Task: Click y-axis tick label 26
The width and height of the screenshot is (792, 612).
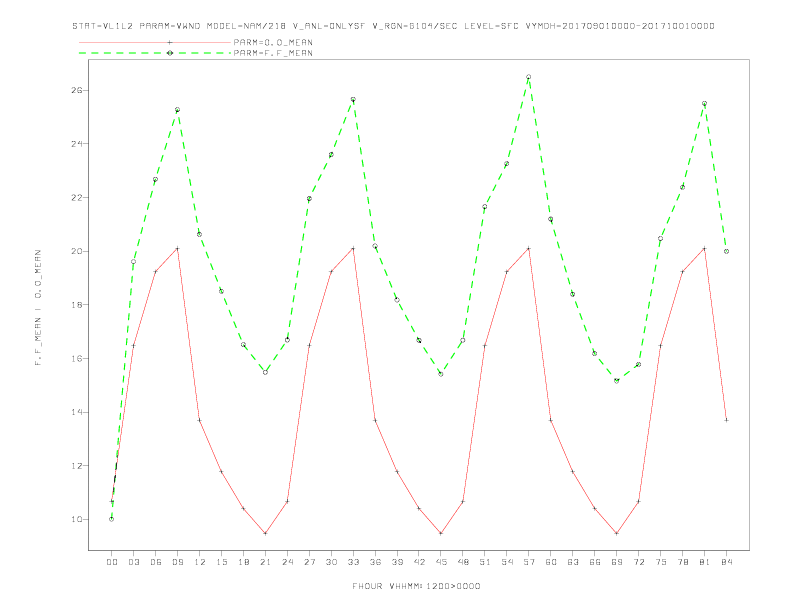Action: (77, 90)
